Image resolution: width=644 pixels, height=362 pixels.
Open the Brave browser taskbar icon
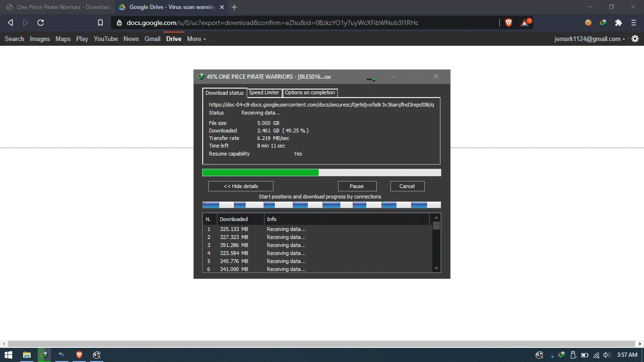[x=79, y=355]
